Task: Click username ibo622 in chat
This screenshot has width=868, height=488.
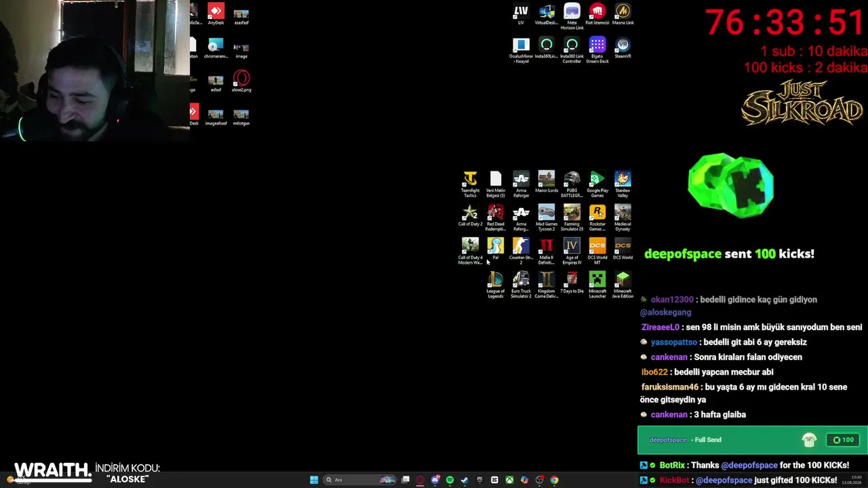Action: pos(654,372)
